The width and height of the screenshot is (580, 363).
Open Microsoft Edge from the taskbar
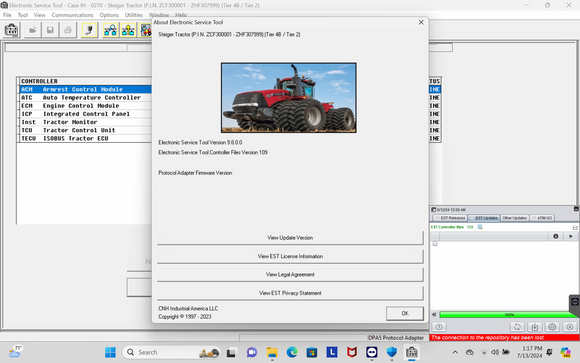pyautogui.click(x=292, y=352)
